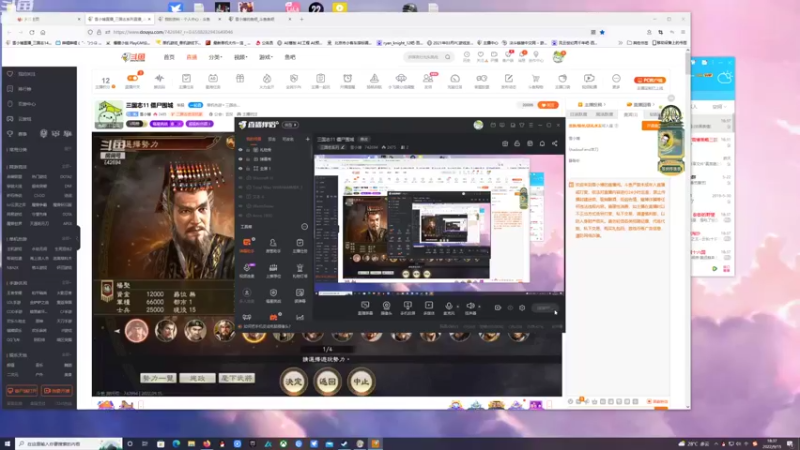Click the Windows taskbar search box
The width and height of the screenshot is (800, 450).
69,444
